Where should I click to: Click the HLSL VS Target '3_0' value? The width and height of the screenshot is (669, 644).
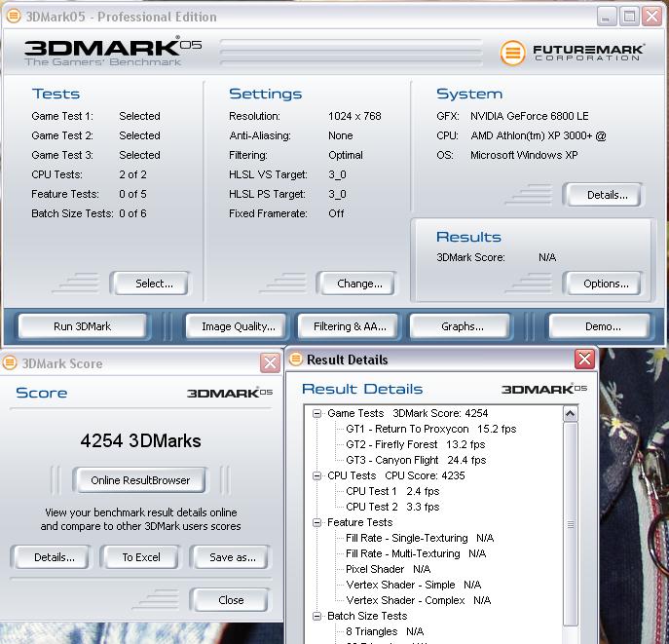click(337, 174)
